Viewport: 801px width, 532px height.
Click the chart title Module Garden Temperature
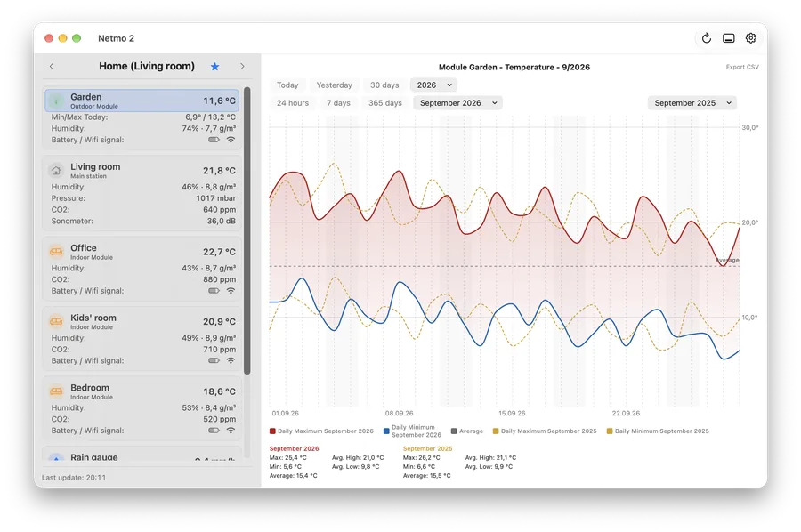click(x=514, y=67)
